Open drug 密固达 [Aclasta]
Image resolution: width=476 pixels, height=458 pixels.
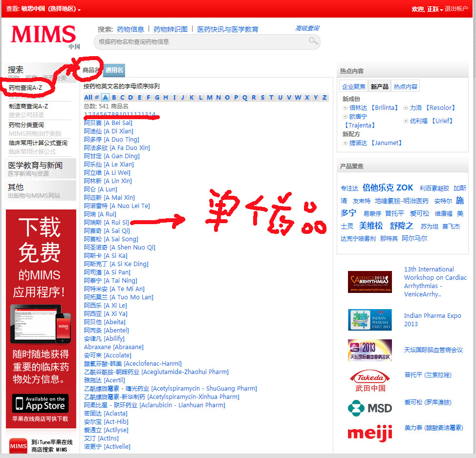tap(106, 414)
